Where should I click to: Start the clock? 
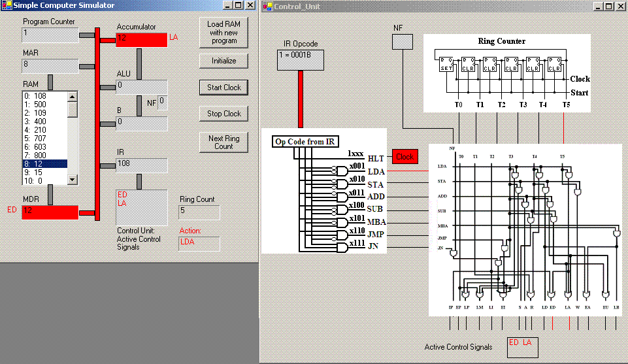tap(223, 88)
